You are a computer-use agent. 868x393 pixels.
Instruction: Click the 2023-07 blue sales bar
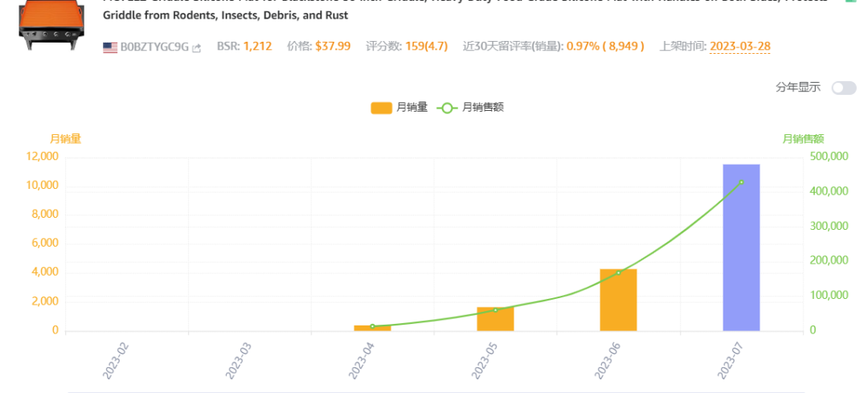[x=741, y=248]
